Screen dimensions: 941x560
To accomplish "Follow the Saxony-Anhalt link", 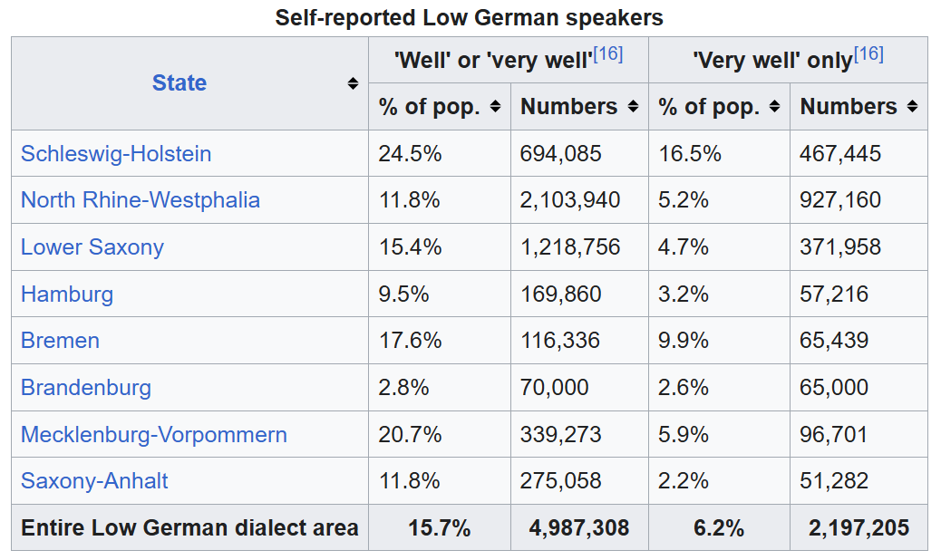I will (x=94, y=481).
